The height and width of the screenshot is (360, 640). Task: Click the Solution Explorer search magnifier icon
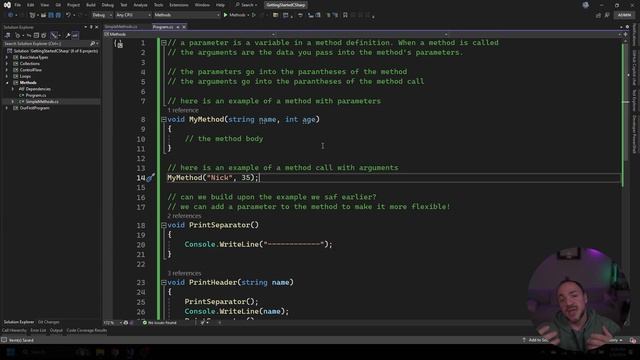[x=93, y=43]
